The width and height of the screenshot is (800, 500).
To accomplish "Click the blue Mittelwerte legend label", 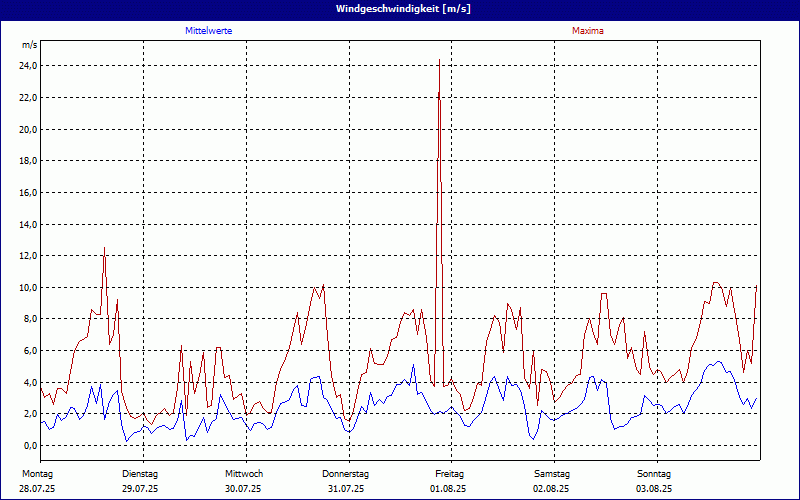I will [x=209, y=31].
